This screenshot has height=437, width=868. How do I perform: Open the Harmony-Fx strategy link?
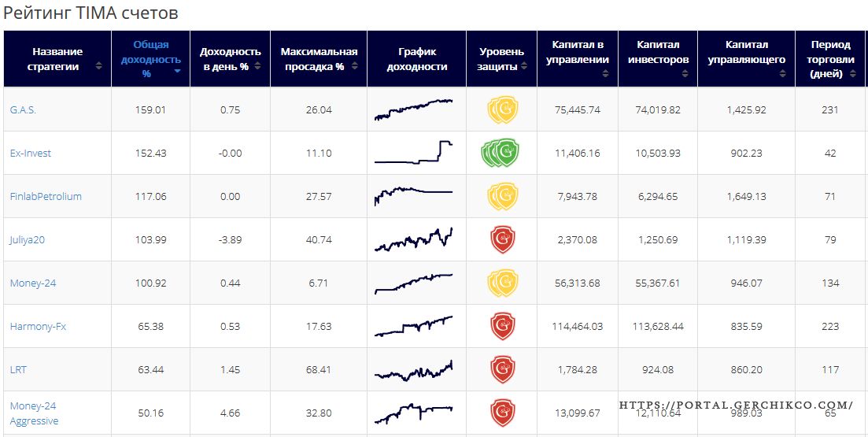click(x=38, y=326)
